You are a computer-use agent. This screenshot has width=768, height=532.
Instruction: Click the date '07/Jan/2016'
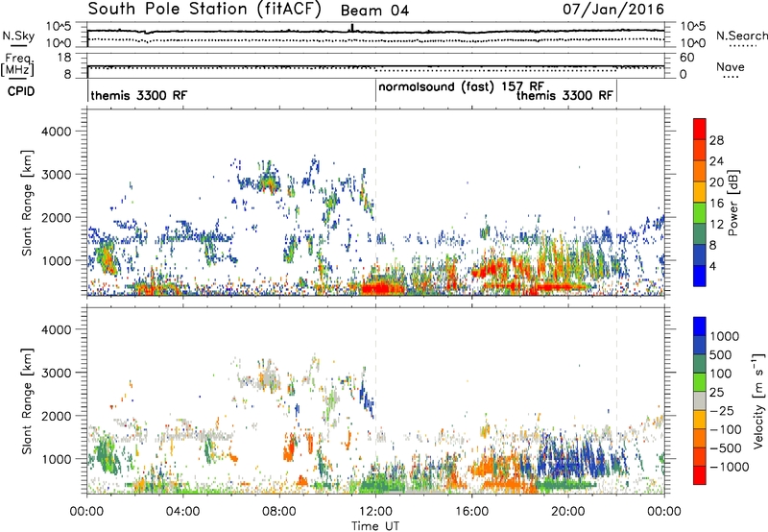tap(613, 9)
